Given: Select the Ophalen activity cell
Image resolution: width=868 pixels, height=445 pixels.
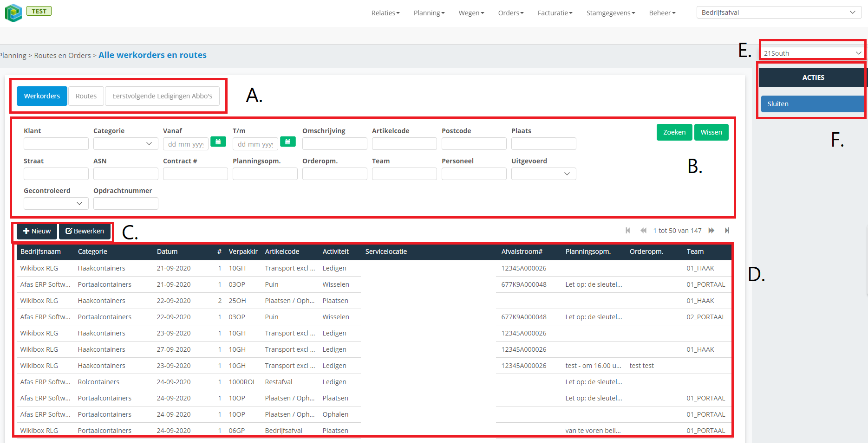Looking at the screenshot, I should click(335, 414).
